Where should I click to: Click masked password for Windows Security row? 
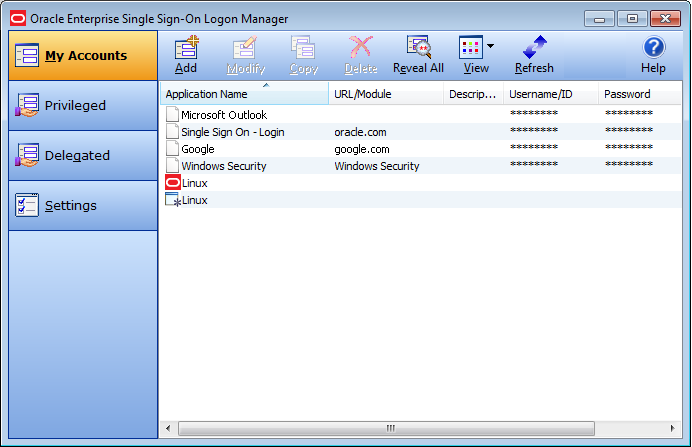[x=629, y=164]
